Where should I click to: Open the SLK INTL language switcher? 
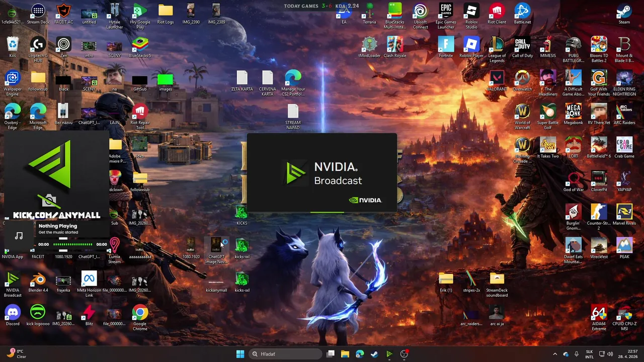coord(589,354)
